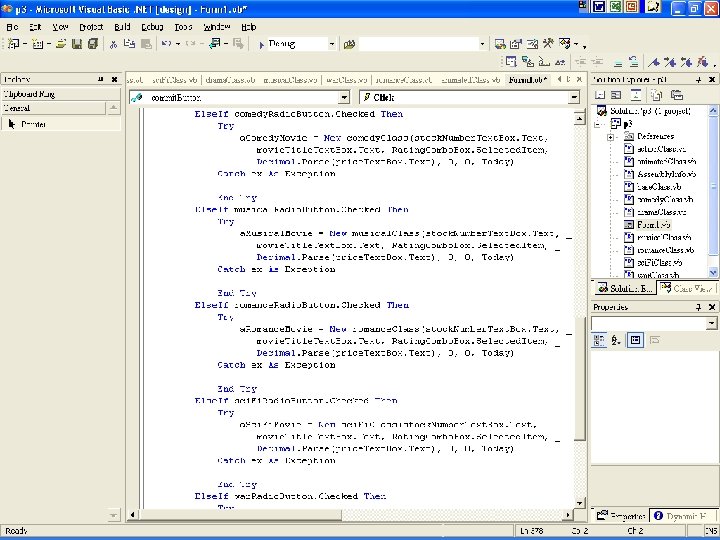Open the Debug configuration dropdown
Image resolution: width=720 pixels, height=540 pixels.
[332, 44]
